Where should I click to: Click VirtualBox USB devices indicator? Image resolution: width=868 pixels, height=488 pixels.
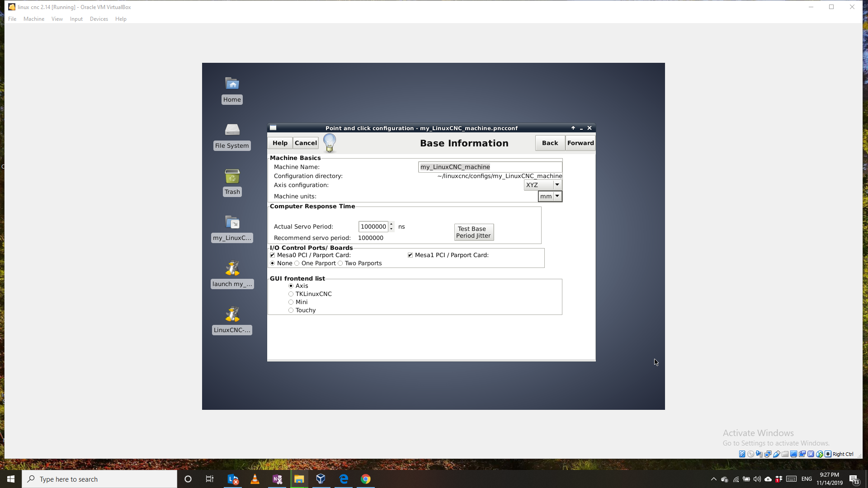point(776,454)
